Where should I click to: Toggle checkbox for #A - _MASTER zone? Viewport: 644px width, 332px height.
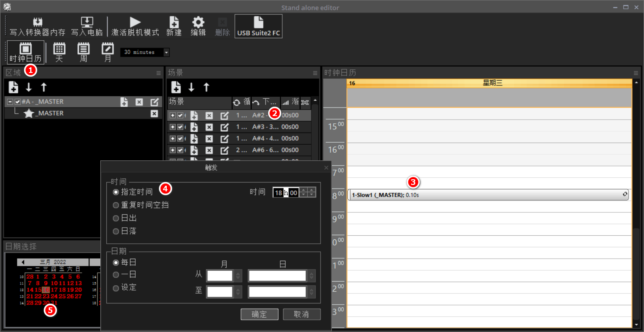[x=17, y=102]
